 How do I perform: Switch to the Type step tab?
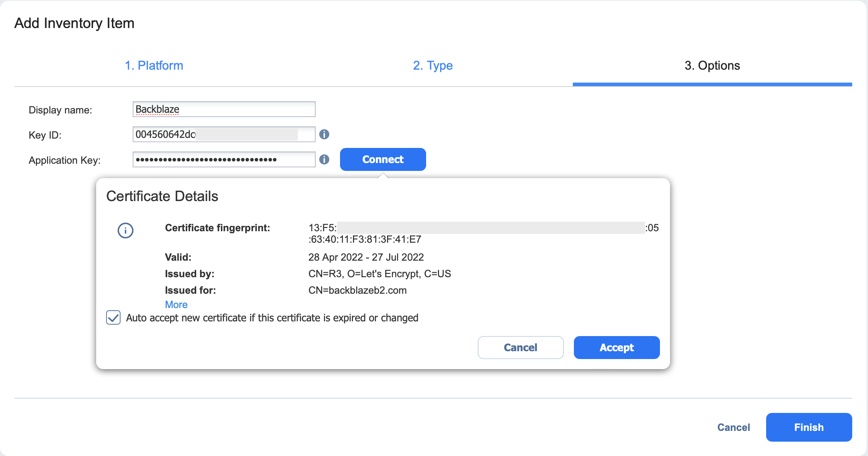[x=433, y=65]
